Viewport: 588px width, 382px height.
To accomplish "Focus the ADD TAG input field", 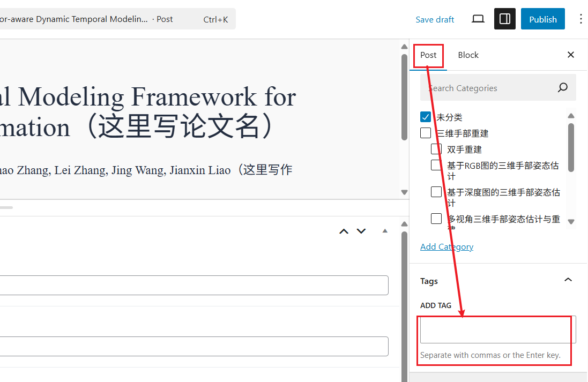I will [497, 329].
